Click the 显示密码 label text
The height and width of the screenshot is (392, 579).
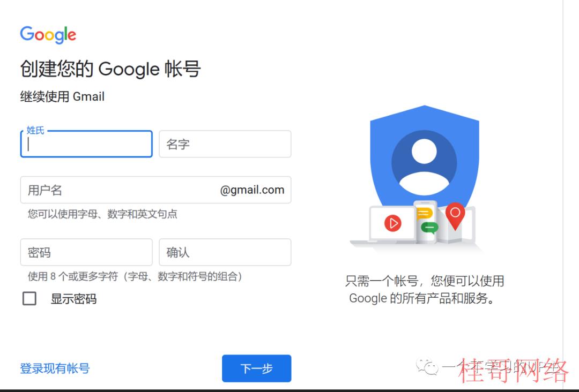(73, 299)
